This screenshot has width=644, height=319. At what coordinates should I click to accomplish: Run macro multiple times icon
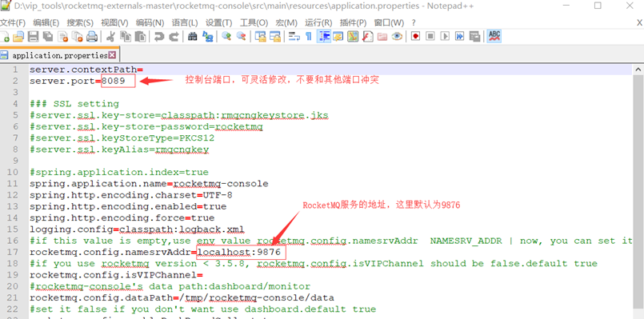tap(459, 37)
